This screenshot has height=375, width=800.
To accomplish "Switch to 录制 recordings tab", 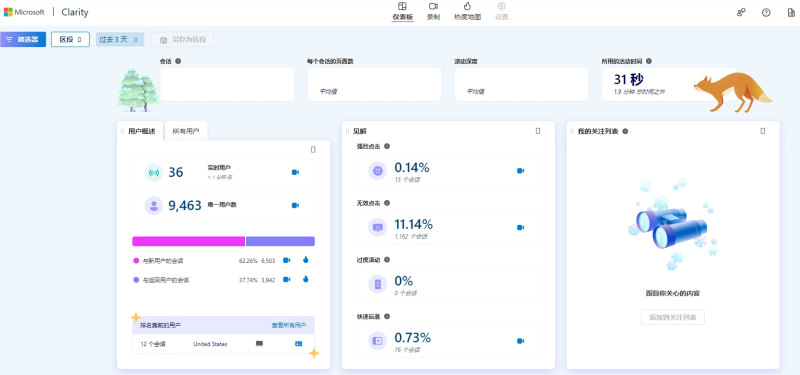I will coord(433,11).
